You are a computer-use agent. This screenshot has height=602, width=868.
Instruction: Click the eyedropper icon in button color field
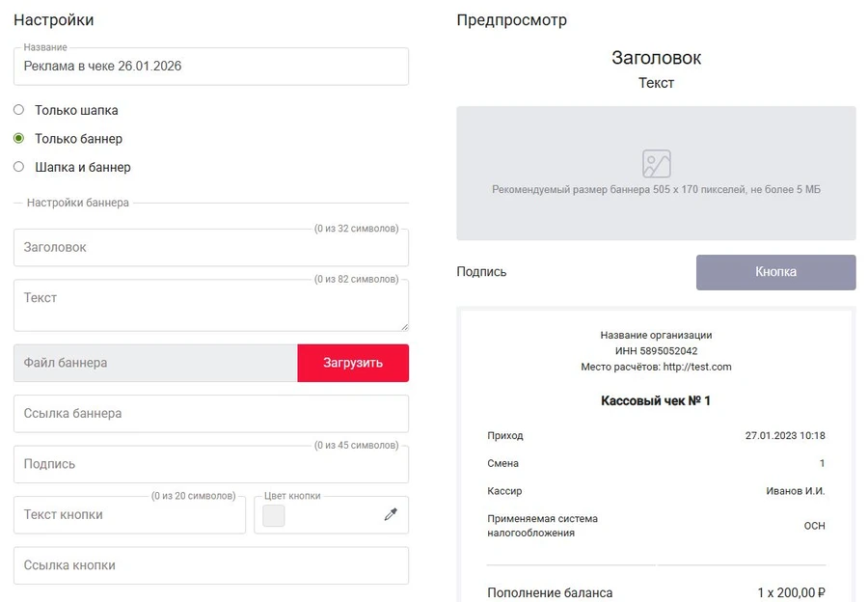391,515
